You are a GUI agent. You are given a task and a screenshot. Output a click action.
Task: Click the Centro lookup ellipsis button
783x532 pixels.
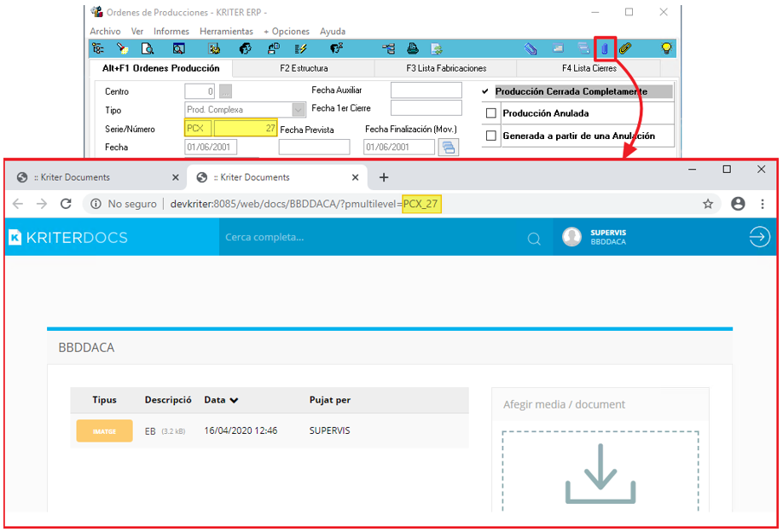pos(226,91)
